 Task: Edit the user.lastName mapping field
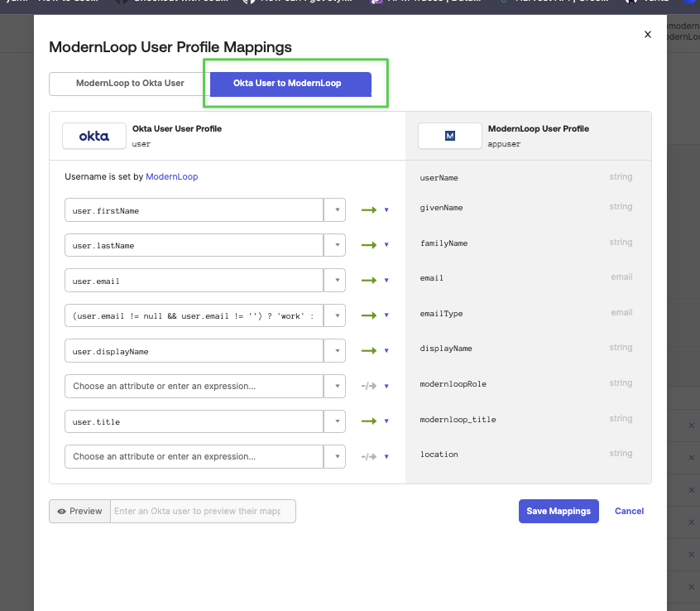point(194,245)
